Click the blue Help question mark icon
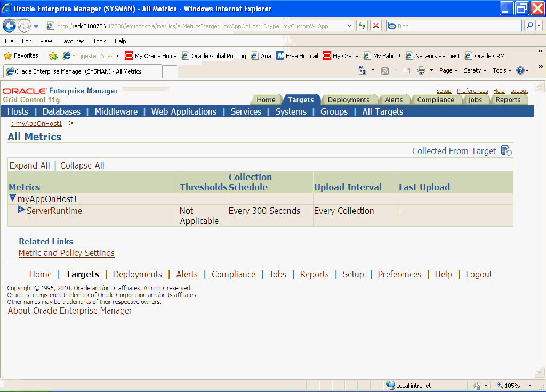The width and height of the screenshot is (546, 392). (x=520, y=71)
